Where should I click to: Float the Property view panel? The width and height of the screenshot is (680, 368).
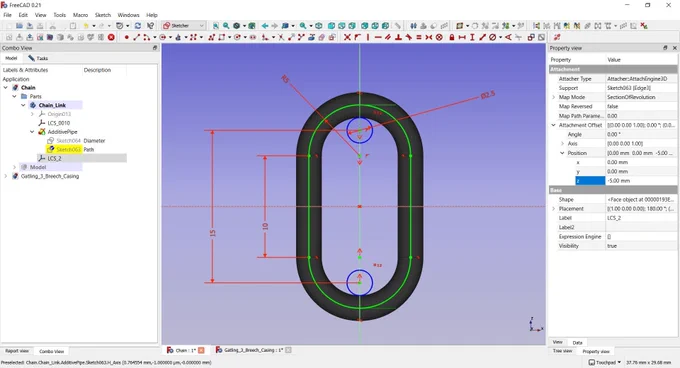pyautogui.click(x=665, y=48)
